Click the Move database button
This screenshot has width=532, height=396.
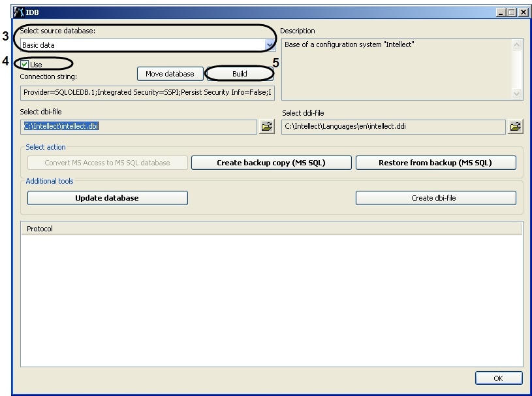click(170, 74)
